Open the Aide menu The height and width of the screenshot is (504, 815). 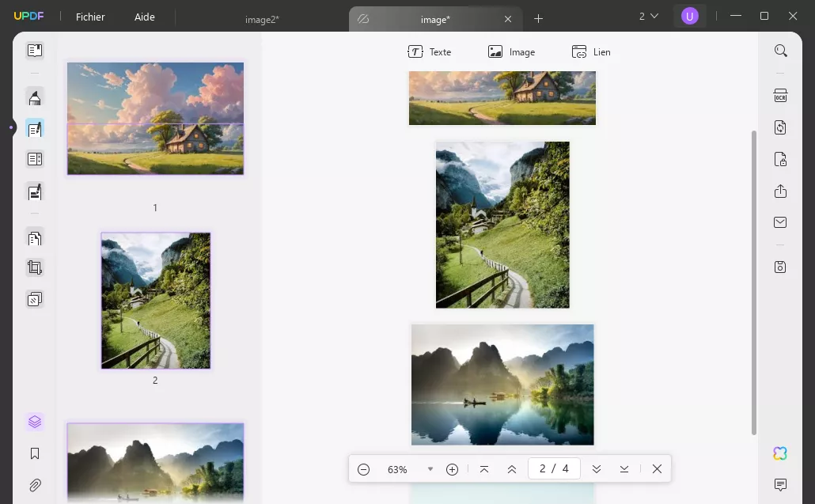(x=144, y=17)
